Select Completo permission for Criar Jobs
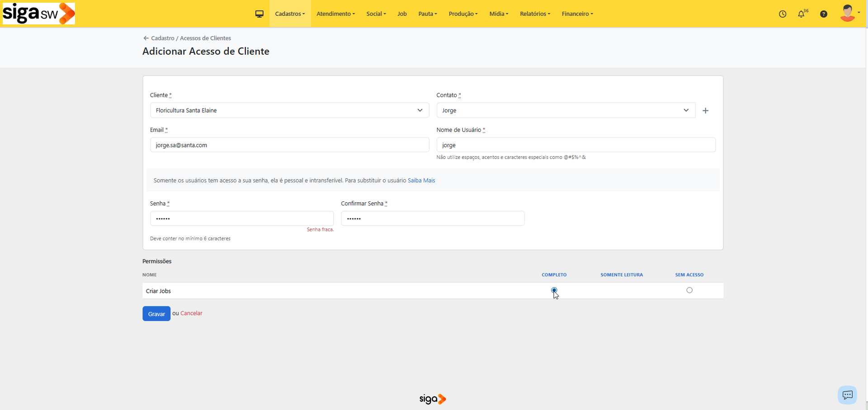Viewport: 868px width, 410px height. pos(554,290)
